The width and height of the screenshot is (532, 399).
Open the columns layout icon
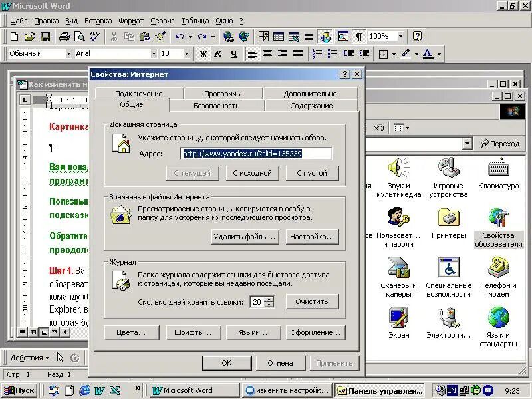309,37
